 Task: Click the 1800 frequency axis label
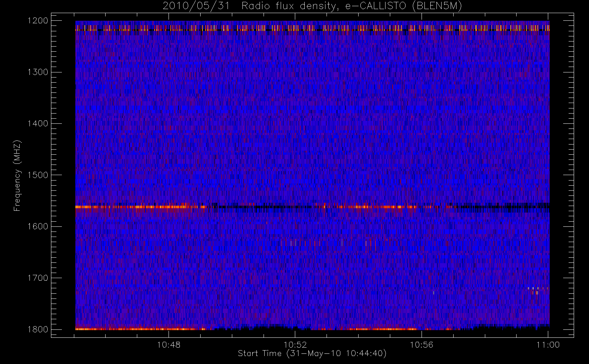click(38, 329)
